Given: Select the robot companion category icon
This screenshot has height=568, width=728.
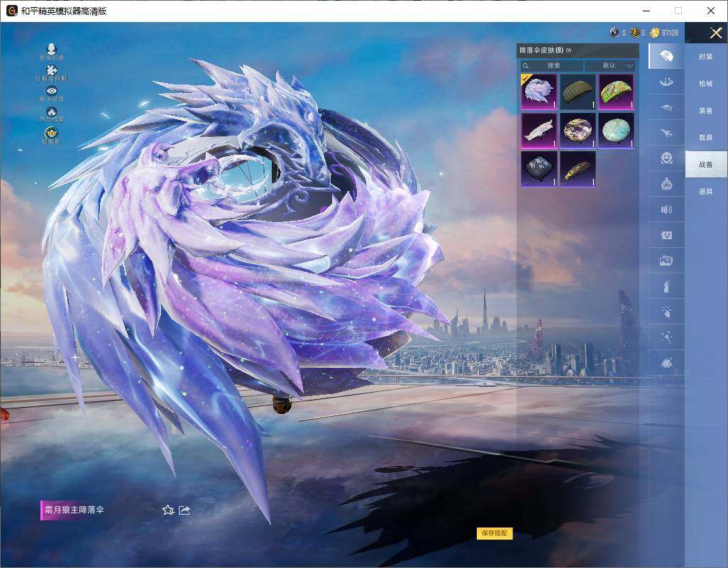Looking at the screenshot, I should [x=666, y=184].
